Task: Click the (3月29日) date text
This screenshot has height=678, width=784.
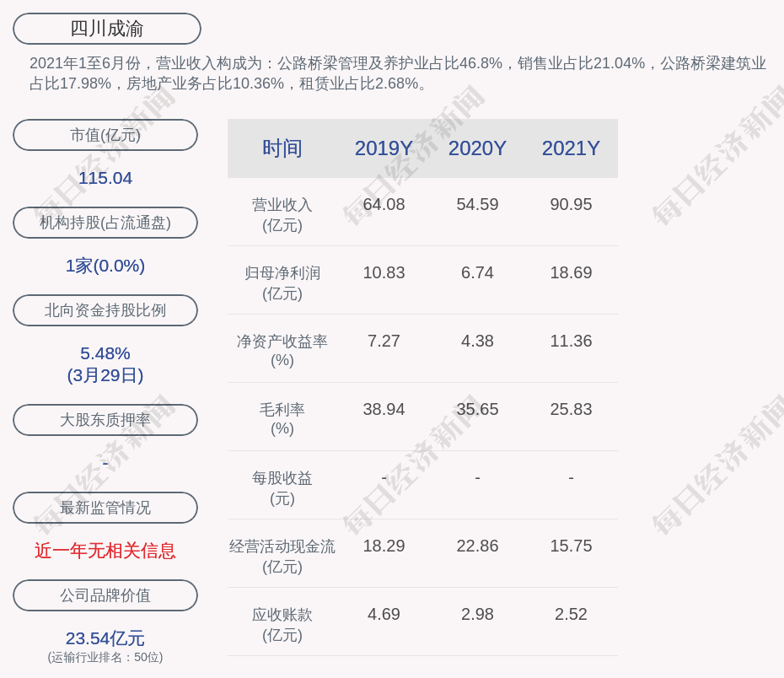Action: [105, 375]
